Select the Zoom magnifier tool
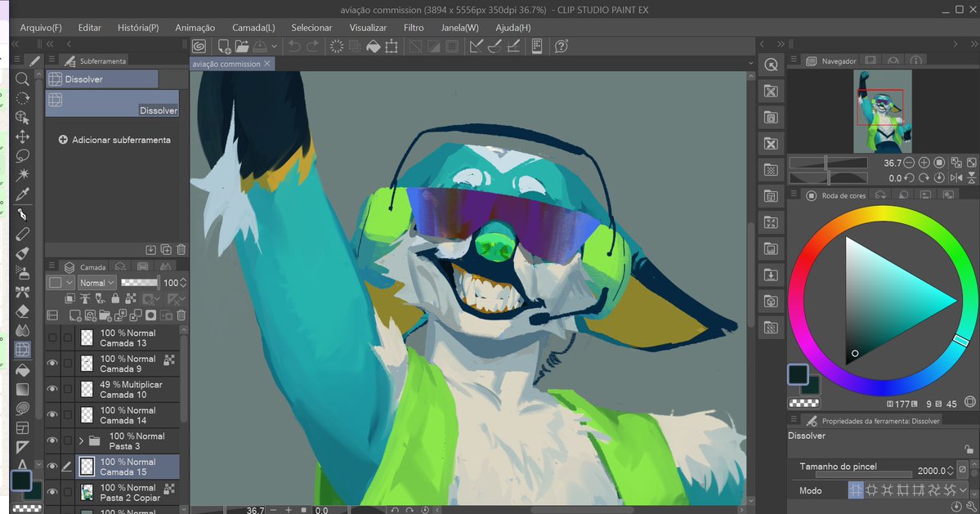 click(x=22, y=78)
